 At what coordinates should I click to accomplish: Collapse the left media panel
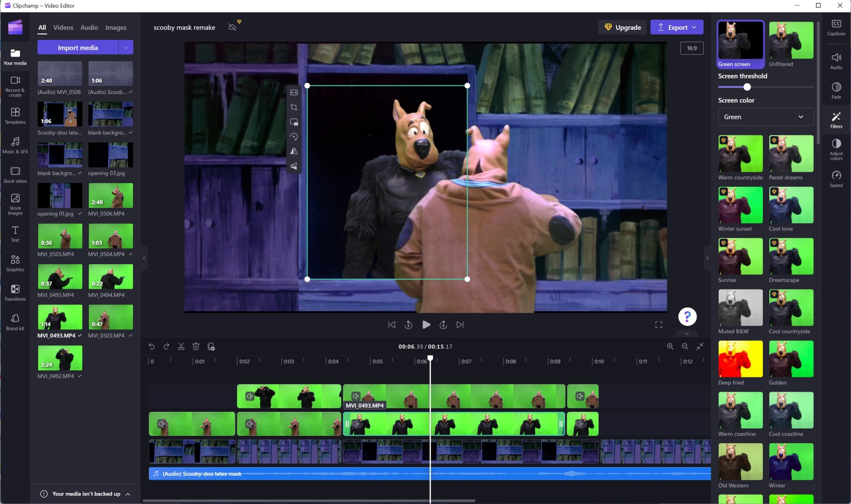[x=144, y=258]
